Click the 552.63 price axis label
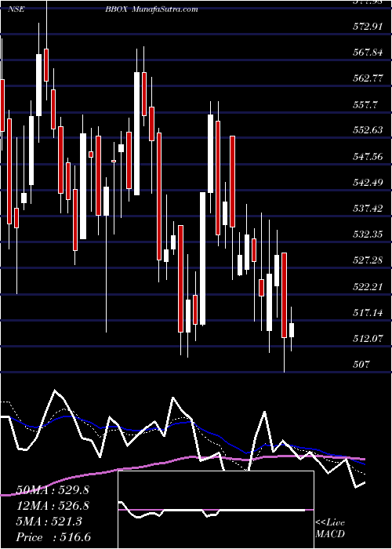 point(368,131)
